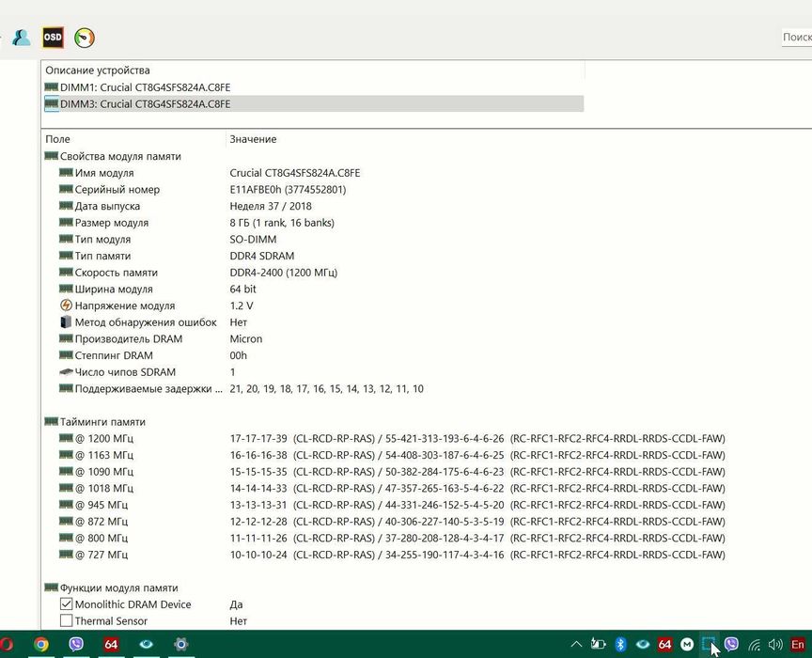Click the Micron manufacturer value
This screenshot has width=812, height=658.
pyautogui.click(x=246, y=338)
